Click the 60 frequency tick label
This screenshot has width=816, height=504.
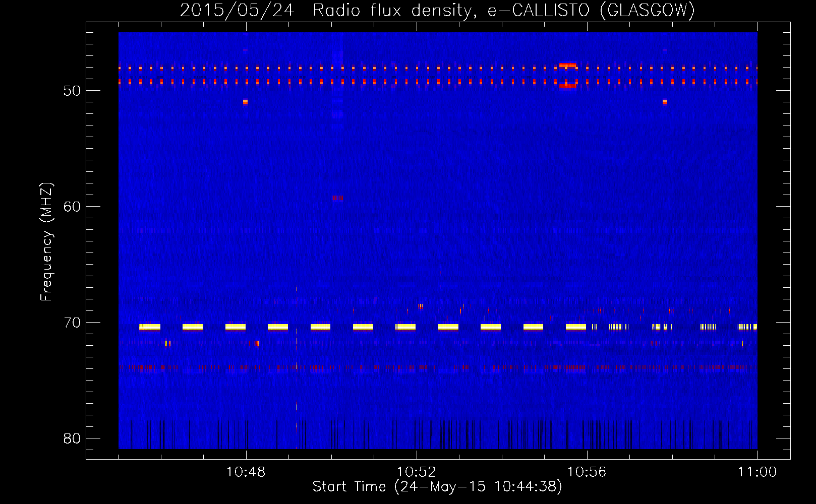[x=72, y=207]
